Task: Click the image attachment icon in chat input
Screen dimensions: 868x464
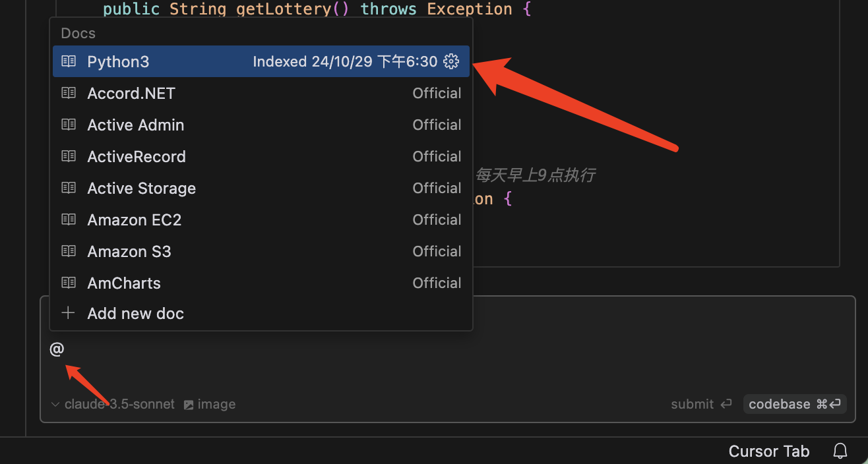Action: point(189,404)
